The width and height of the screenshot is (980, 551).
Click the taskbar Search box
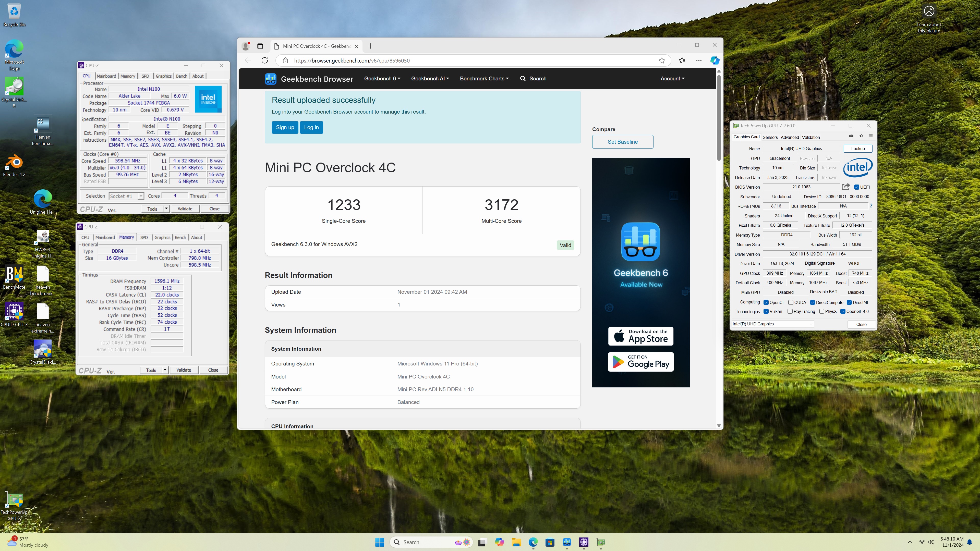click(x=431, y=542)
